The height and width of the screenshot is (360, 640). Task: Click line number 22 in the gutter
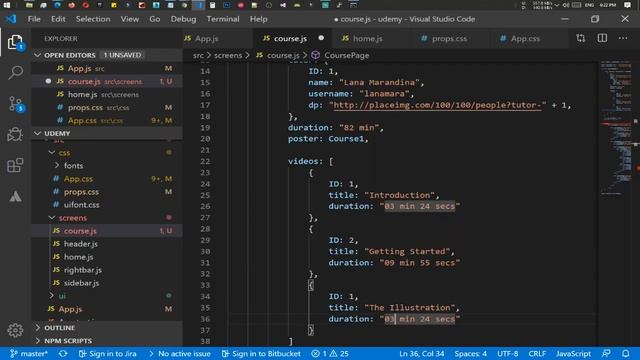pos(205,161)
